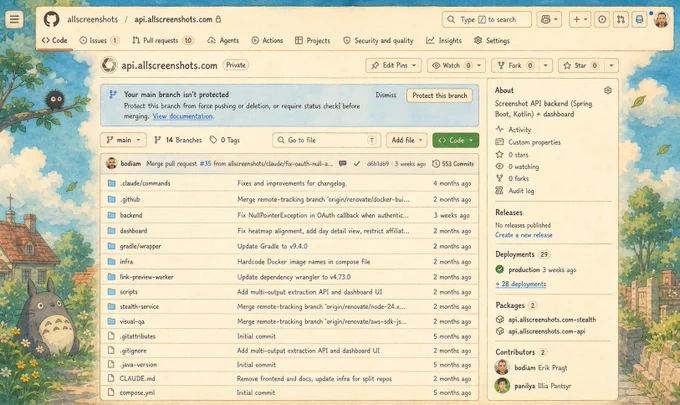Click the green commit status checkmark
The height and width of the screenshot is (405, 680).
tap(356, 163)
